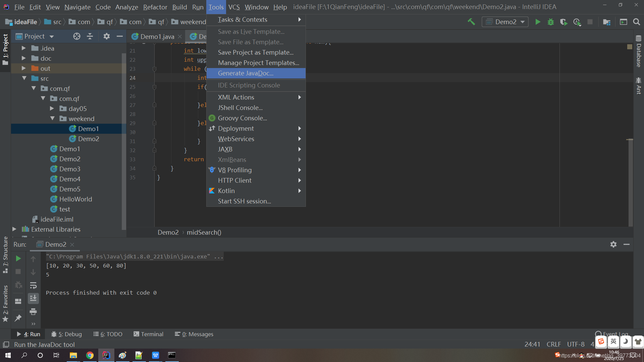The image size is (644, 362).
Task: Toggle scroll to end in console
Action: [x=33, y=298]
